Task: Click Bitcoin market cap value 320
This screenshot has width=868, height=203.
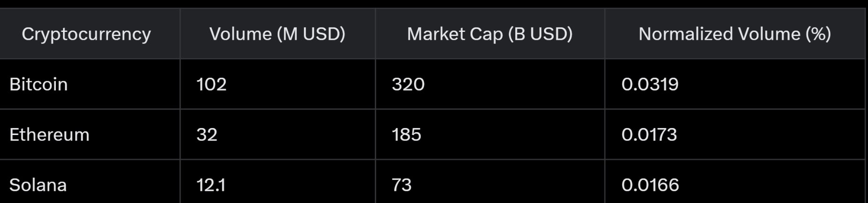Action: click(408, 84)
